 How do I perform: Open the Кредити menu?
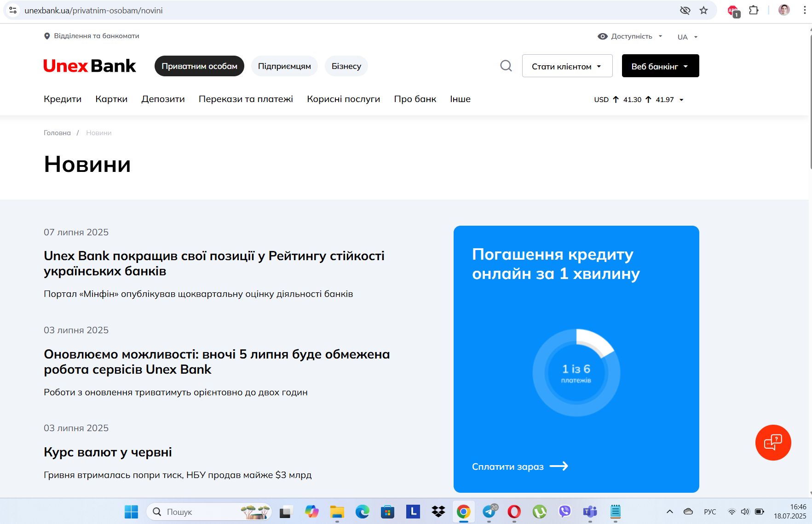tap(63, 99)
